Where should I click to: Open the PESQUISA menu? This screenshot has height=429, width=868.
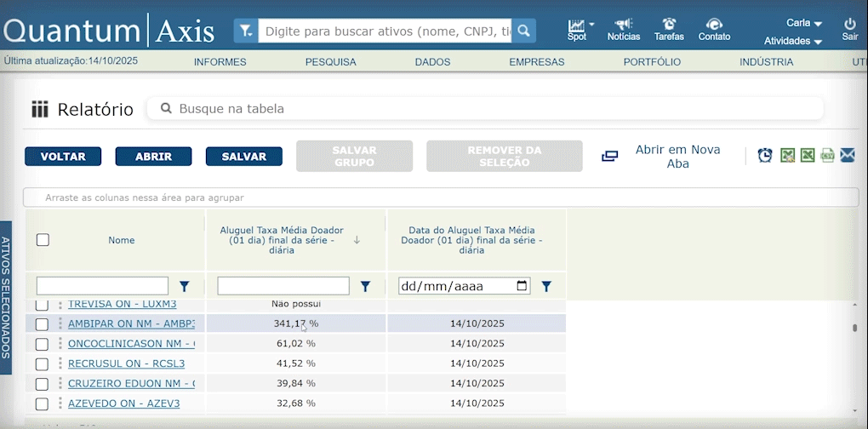pyautogui.click(x=330, y=61)
